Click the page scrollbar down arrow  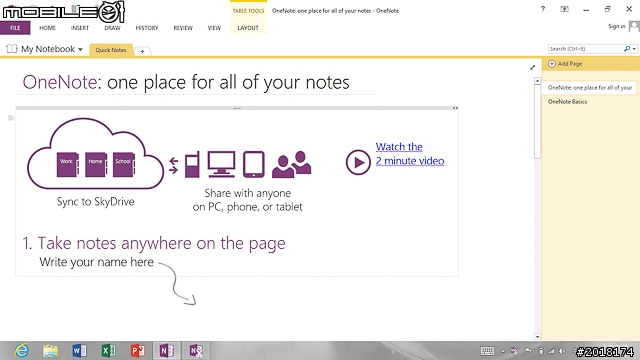tap(538, 337)
